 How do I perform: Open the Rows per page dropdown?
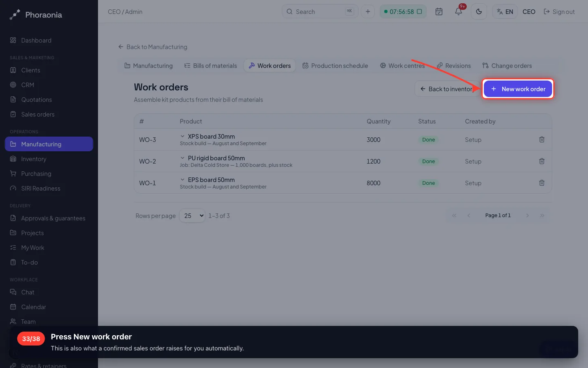(192, 215)
